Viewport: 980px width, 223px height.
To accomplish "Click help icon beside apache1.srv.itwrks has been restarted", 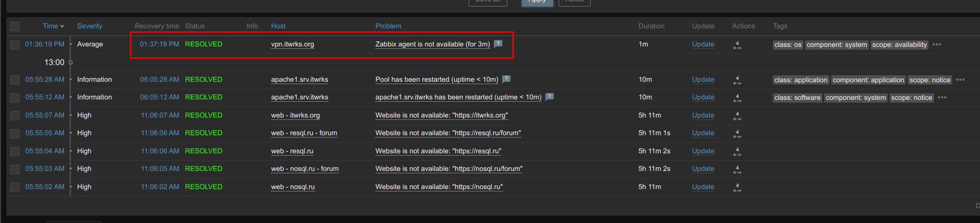I will coord(550,97).
